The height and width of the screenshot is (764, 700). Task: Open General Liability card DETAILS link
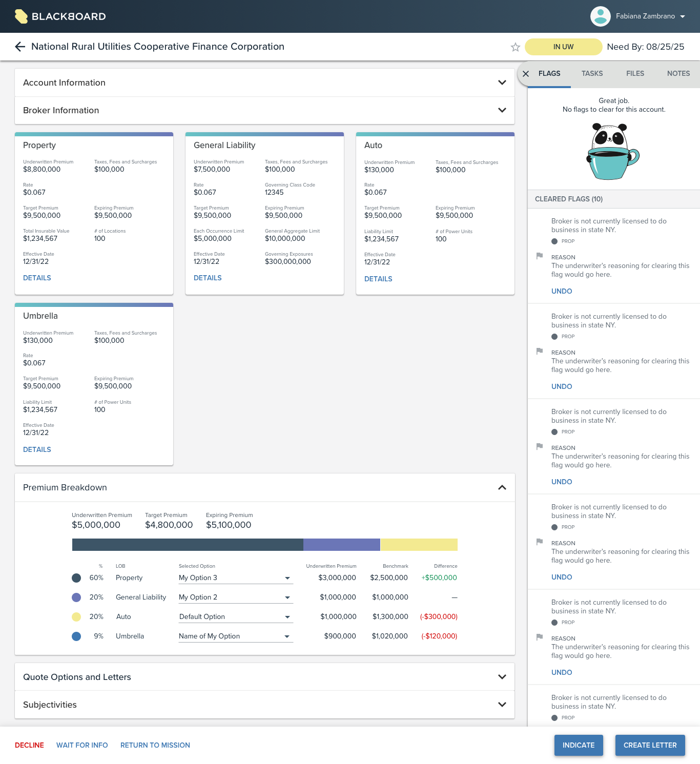[x=208, y=278]
